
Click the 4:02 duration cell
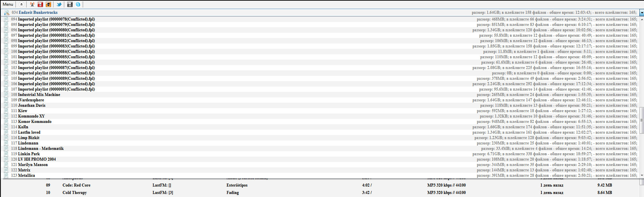367,185
